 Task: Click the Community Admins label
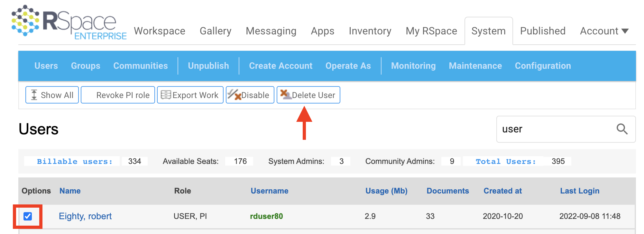click(x=400, y=161)
